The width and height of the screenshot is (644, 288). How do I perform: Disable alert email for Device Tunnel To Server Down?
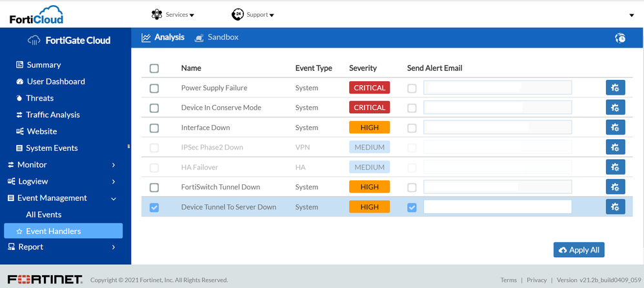(412, 207)
